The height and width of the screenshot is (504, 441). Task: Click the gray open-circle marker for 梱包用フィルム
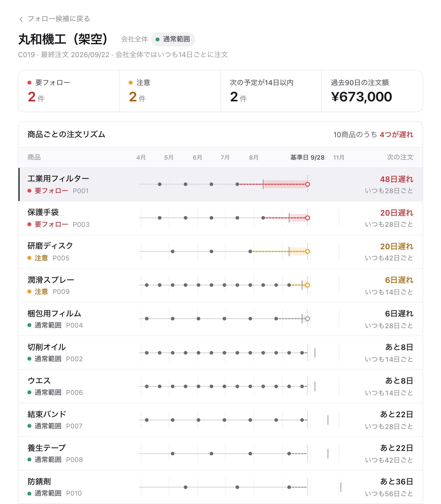[x=308, y=319]
